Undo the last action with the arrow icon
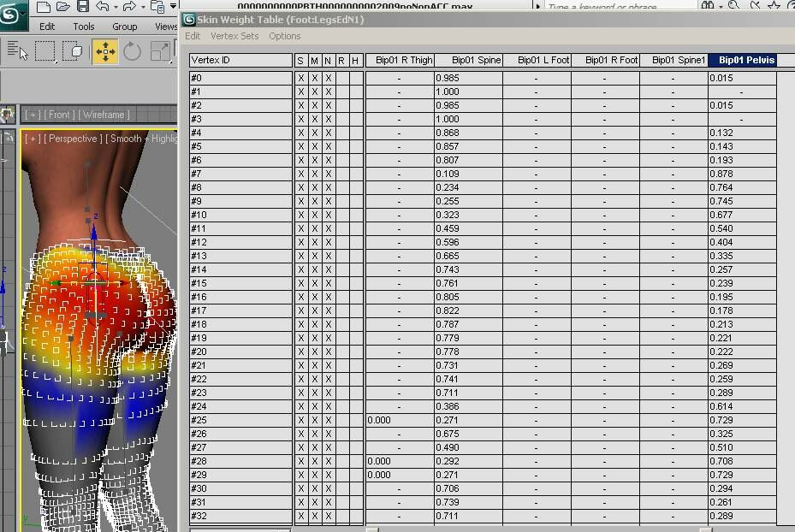This screenshot has height=532, width=795. pos(103,7)
